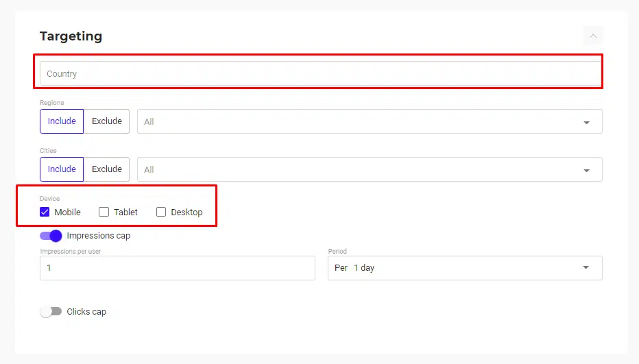
Task: Select Exclude for Regions
Action: click(x=107, y=121)
